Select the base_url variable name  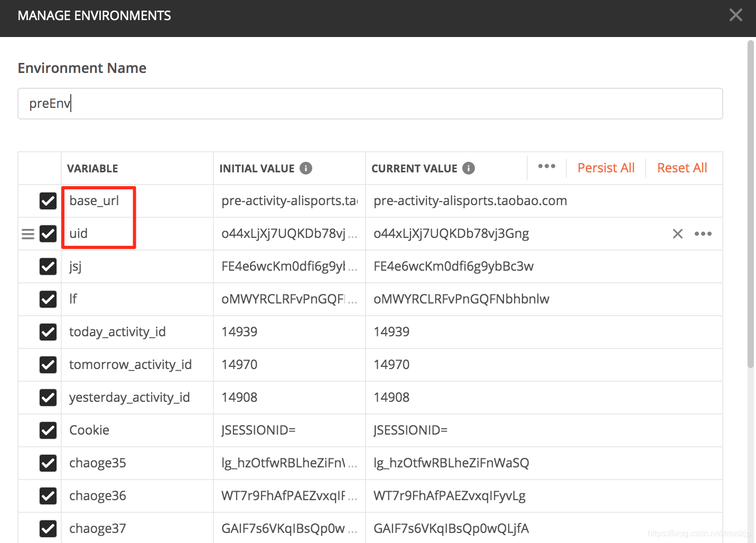pyautogui.click(x=94, y=201)
